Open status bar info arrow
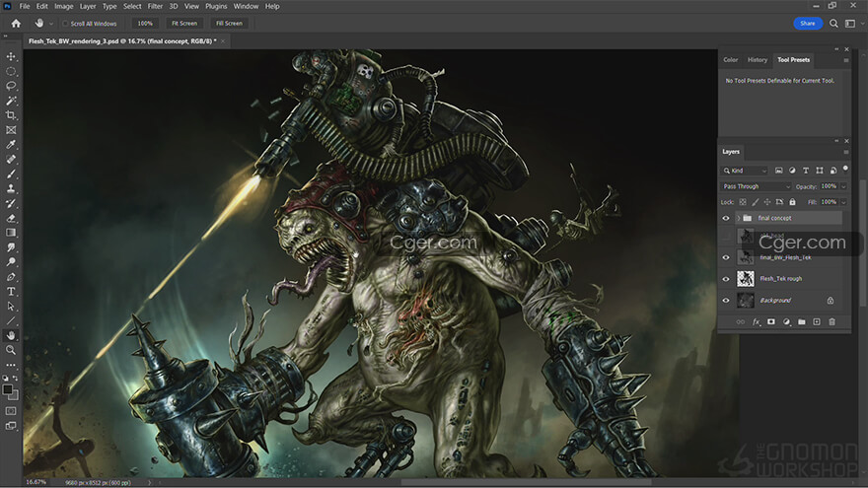The image size is (868, 488). (150, 482)
